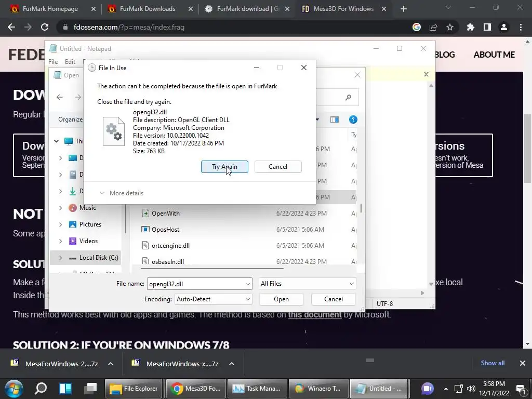Image resolution: width=532 pixels, height=399 pixels.
Task: Open Notepad Edit menu
Action: (70, 62)
